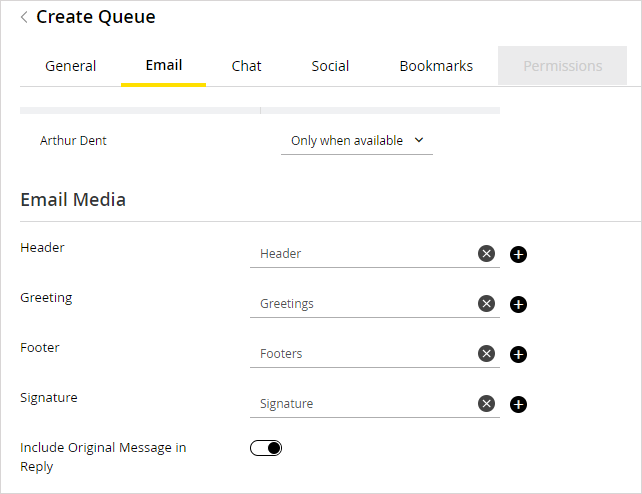
Task: Select the Arthur Dent row name
Action: (x=73, y=141)
